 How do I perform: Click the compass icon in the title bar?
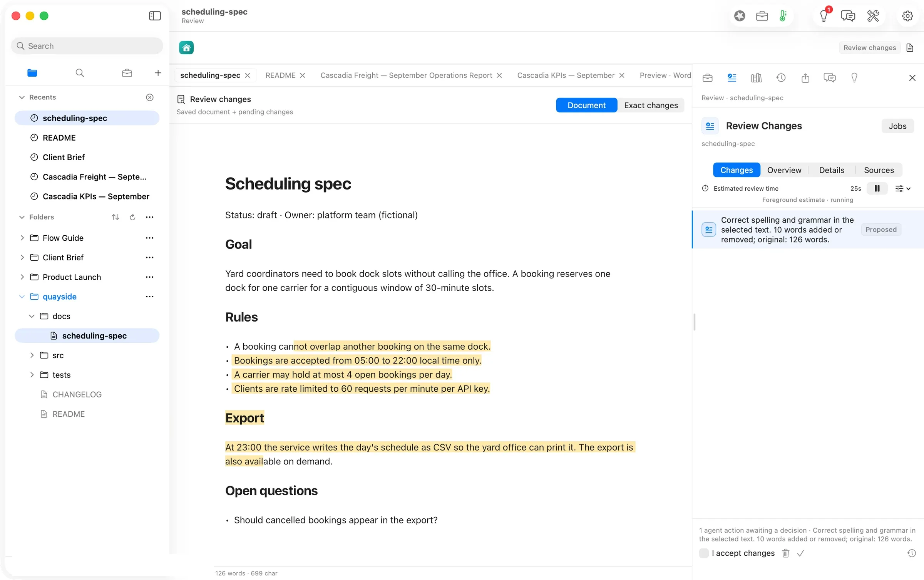point(740,16)
